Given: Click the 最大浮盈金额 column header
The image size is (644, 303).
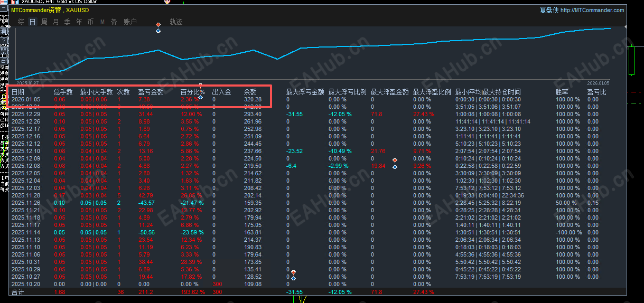Looking at the screenshot, I should click(x=389, y=92).
